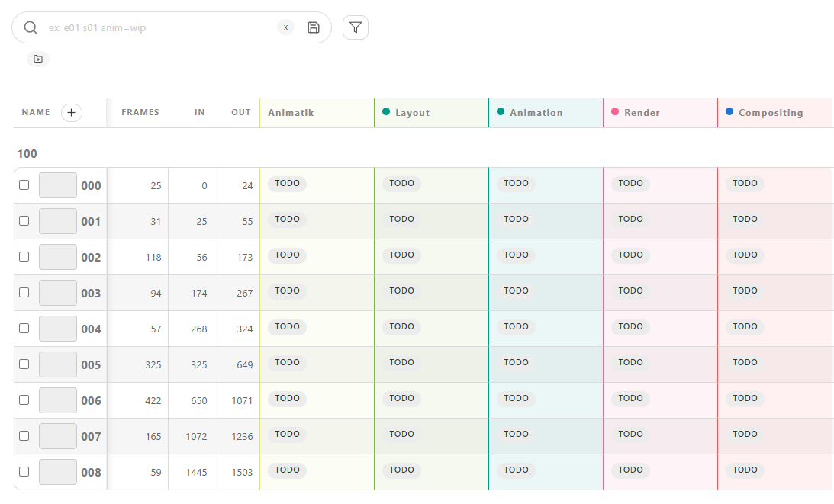Open shot 002 by its name
The image size is (834, 504).
(x=91, y=257)
